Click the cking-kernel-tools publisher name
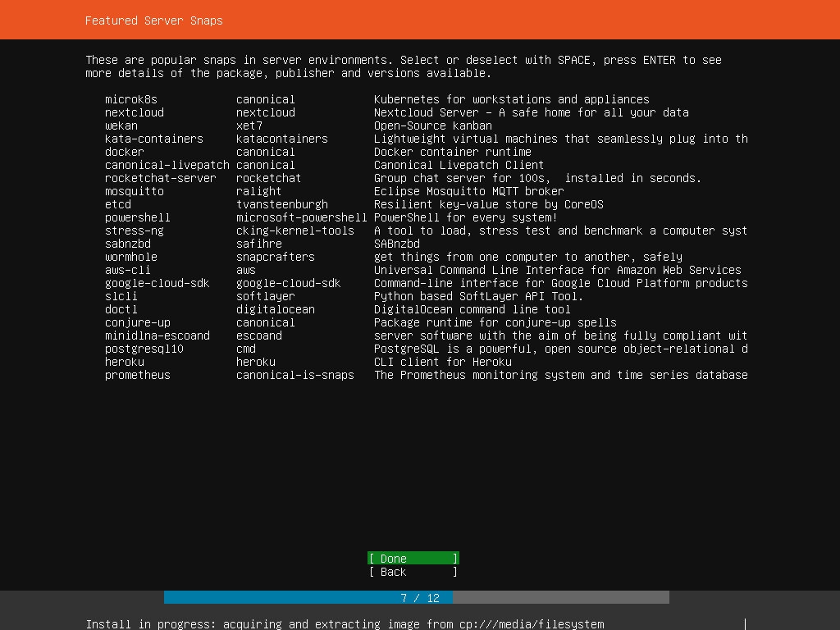The height and width of the screenshot is (630, 840). 295,231
